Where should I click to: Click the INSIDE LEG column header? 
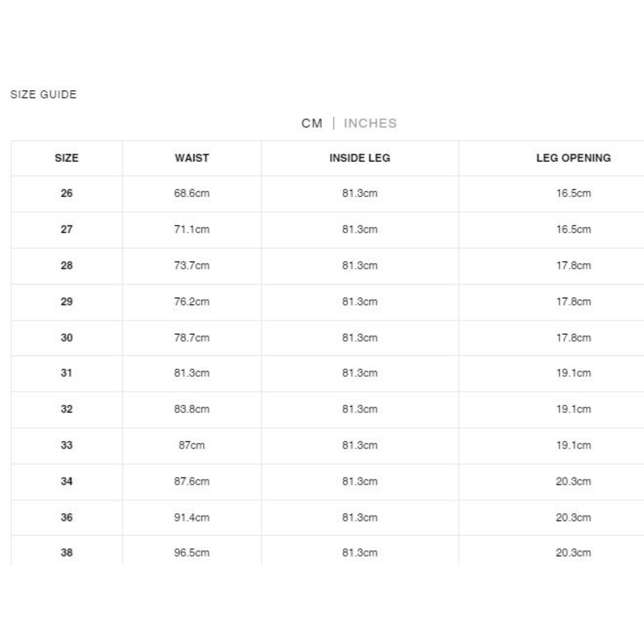[360, 158]
